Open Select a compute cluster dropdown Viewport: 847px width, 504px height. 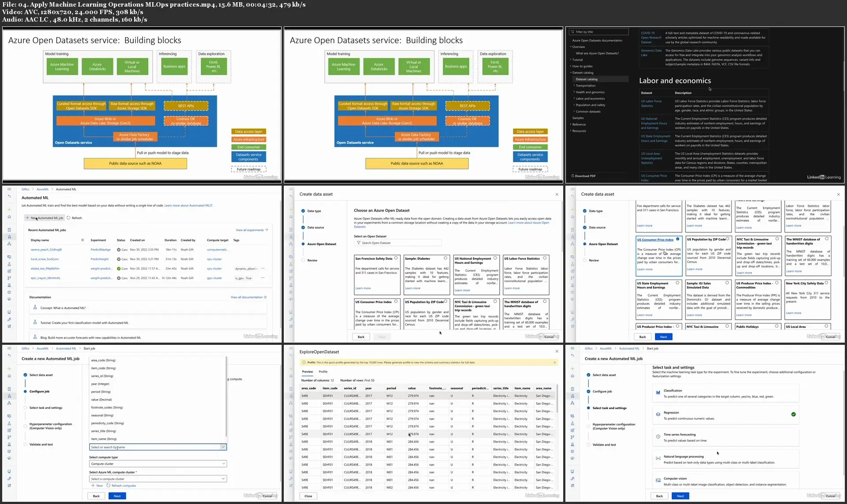(158, 479)
